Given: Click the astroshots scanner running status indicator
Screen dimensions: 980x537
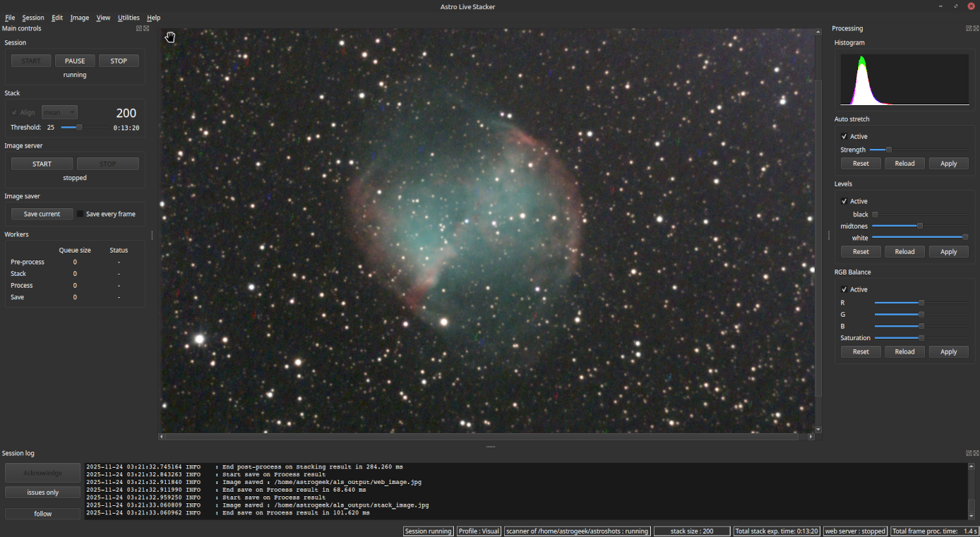Looking at the screenshot, I should tap(577, 531).
